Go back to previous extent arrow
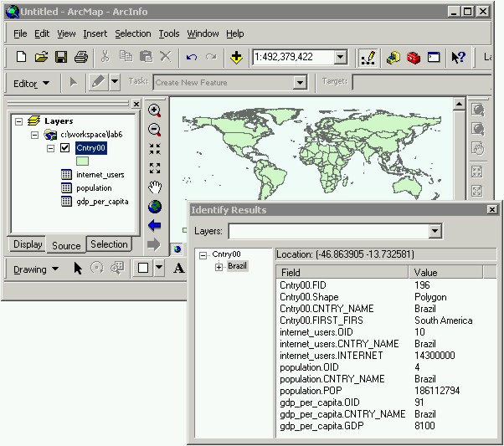Image resolution: width=504 pixels, height=446 pixels. click(x=154, y=226)
